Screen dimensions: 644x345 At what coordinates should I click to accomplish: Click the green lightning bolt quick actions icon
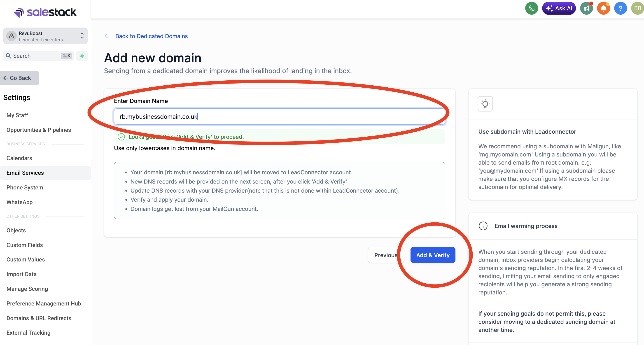pos(82,56)
